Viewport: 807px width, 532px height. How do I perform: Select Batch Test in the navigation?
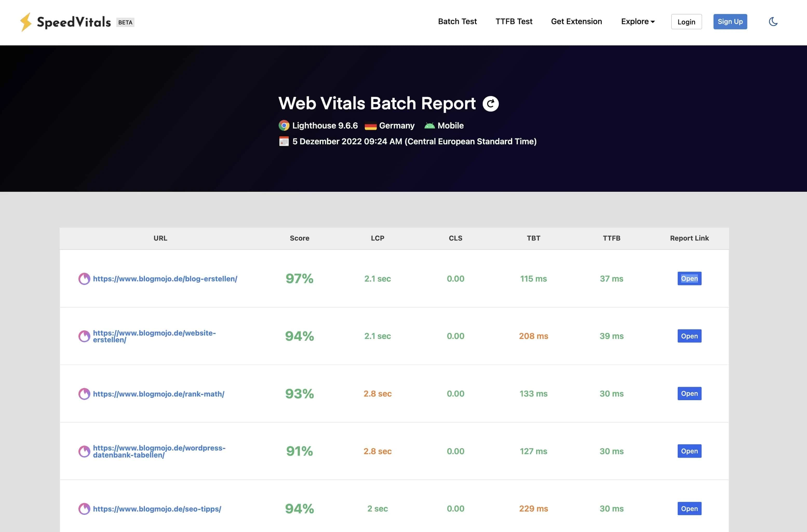[457, 21]
